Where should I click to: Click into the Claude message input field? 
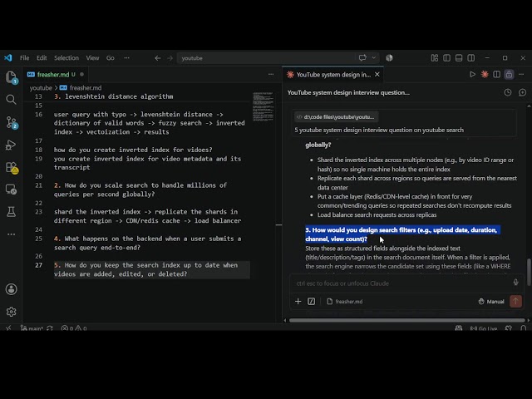pyautogui.click(x=401, y=283)
